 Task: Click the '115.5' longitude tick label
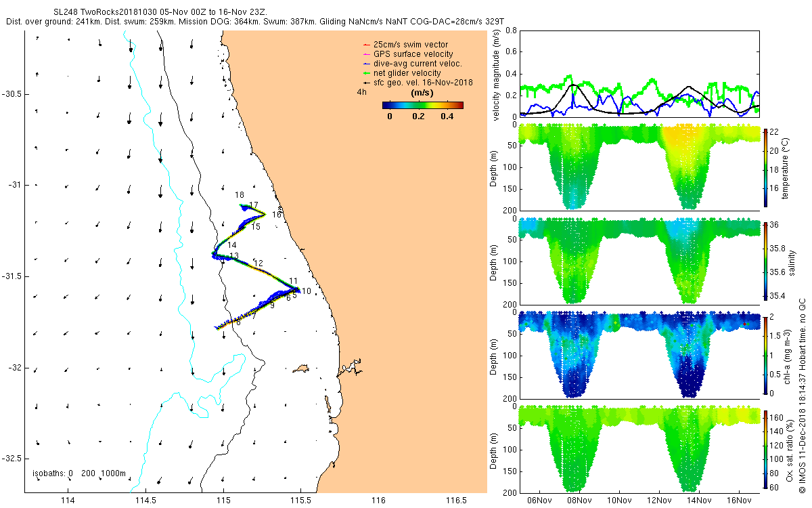(300, 501)
